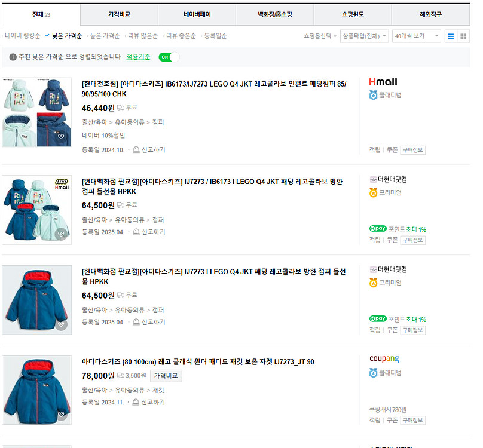Open the 가격비교 tab

click(119, 14)
